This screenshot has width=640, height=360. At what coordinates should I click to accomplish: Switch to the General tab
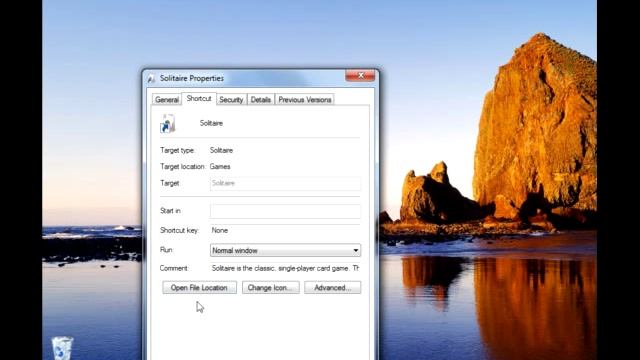click(167, 100)
